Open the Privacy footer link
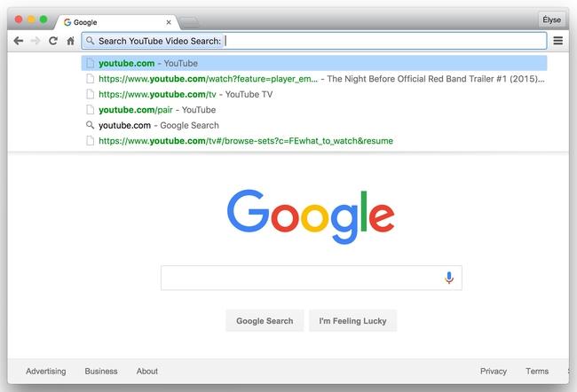Screen dimensions: 577x392 click(x=493, y=371)
